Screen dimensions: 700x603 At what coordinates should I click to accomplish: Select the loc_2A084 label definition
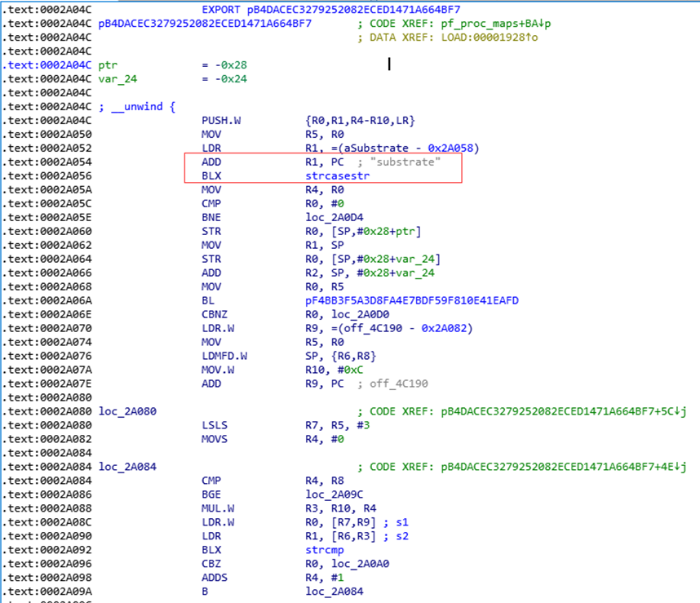point(127,467)
